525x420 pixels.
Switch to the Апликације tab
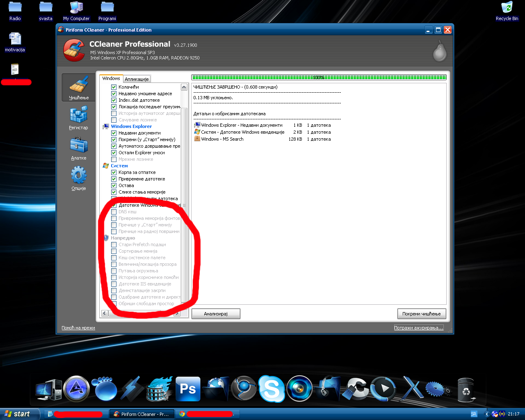pyautogui.click(x=137, y=79)
